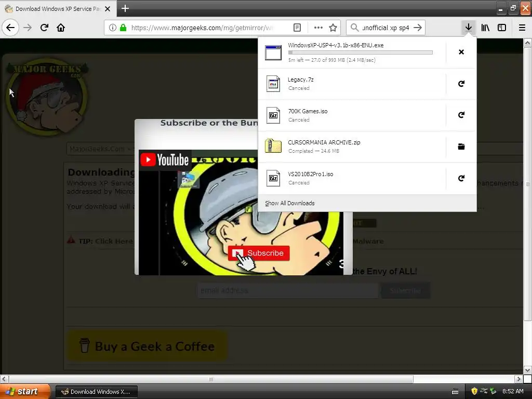Viewport: 532px width, 399px height.
Task: Click the email address field
Action: [x=288, y=291]
